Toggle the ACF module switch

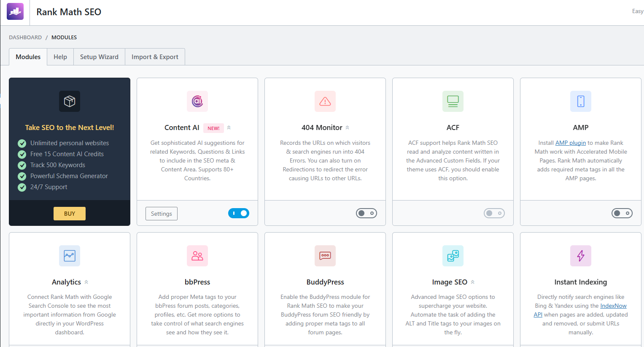point(494,213)
